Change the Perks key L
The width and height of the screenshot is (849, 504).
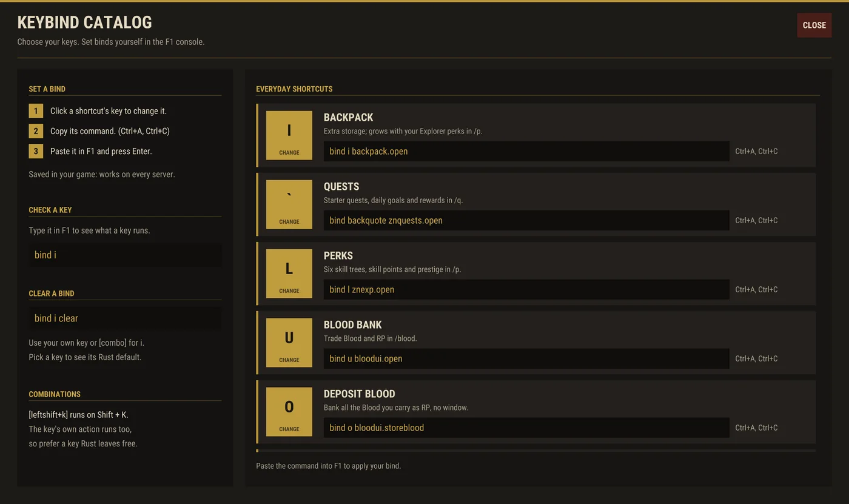point(289,274)
